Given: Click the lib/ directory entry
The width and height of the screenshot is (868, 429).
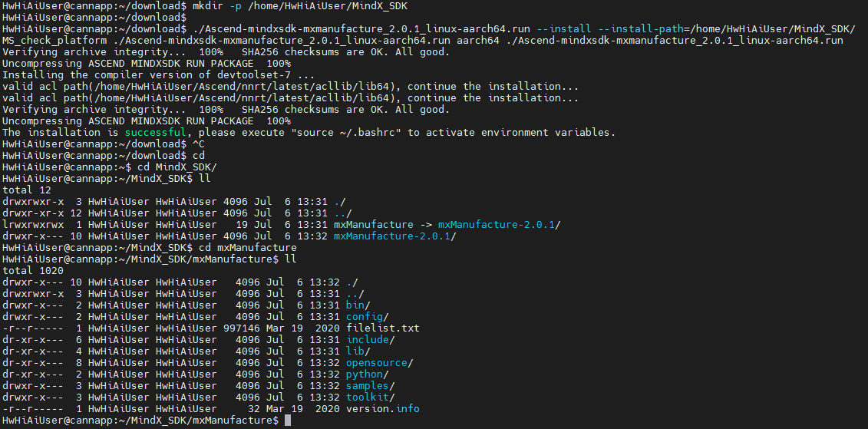Looking at the screenshot, I should click(x=357, y=351).
